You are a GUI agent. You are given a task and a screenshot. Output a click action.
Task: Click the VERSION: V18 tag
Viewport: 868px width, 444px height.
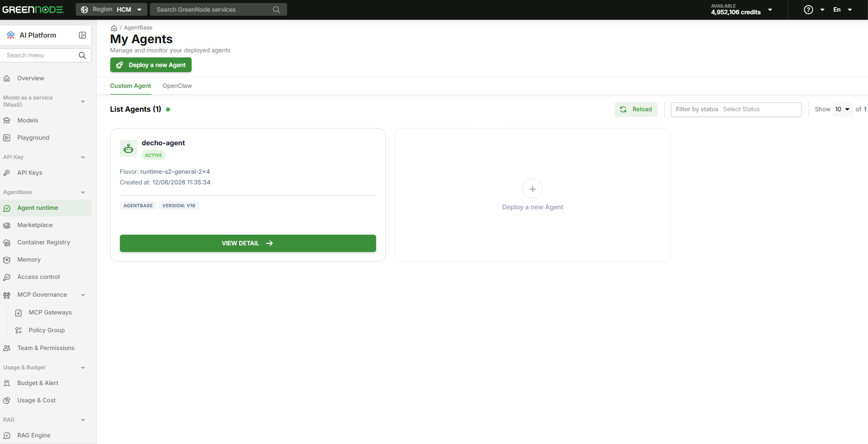[179, 206]
